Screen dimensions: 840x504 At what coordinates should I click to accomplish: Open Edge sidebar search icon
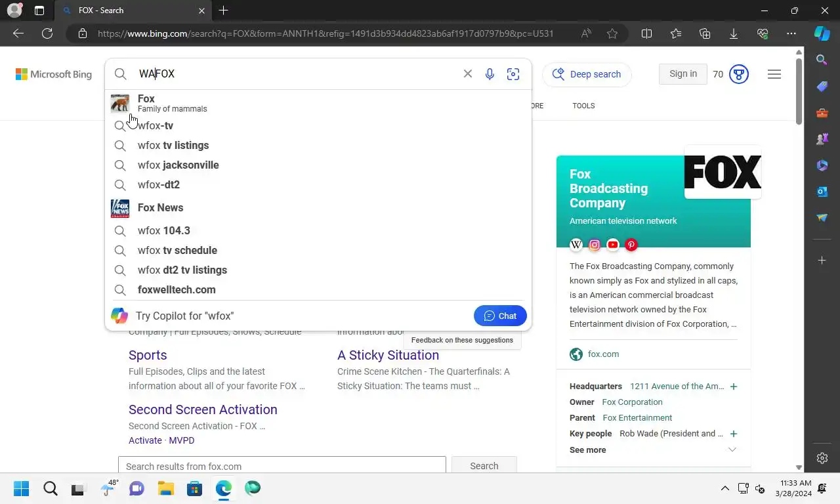click(x=822, y=60)
